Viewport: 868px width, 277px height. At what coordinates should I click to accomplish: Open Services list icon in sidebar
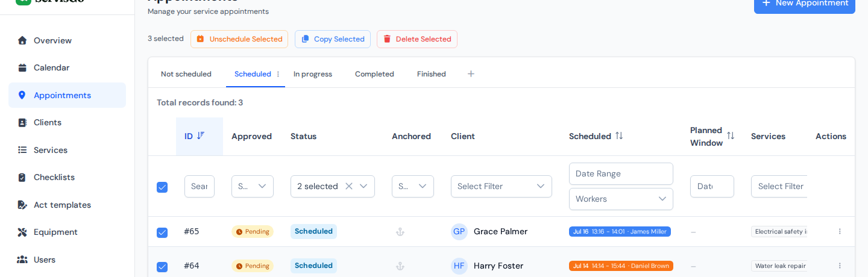click(x=22, y=150)
